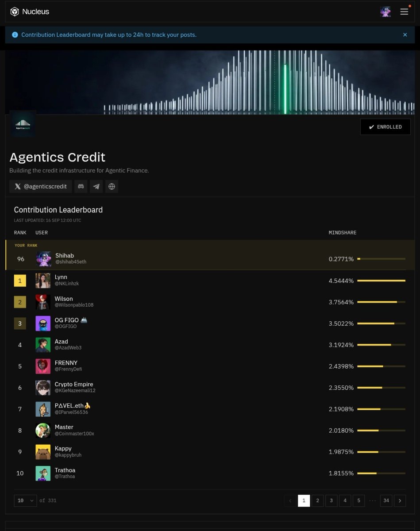Click the 'of 331' total count text

click(x=48, y=500)
